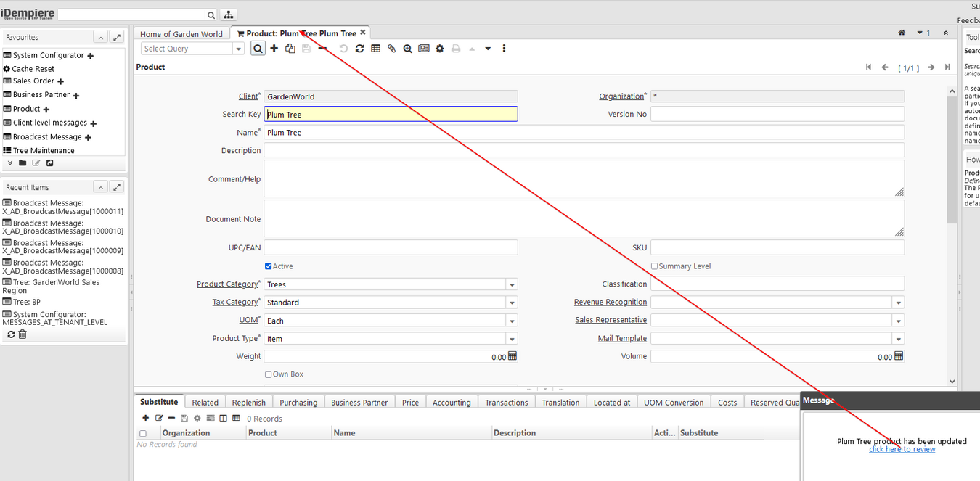Click menu tree icon next to search box

(228, 15)
